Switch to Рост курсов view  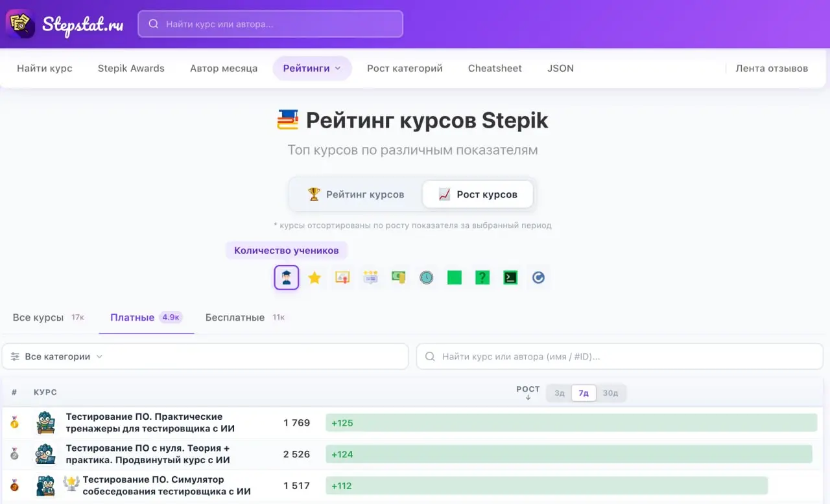click(478, 194)
